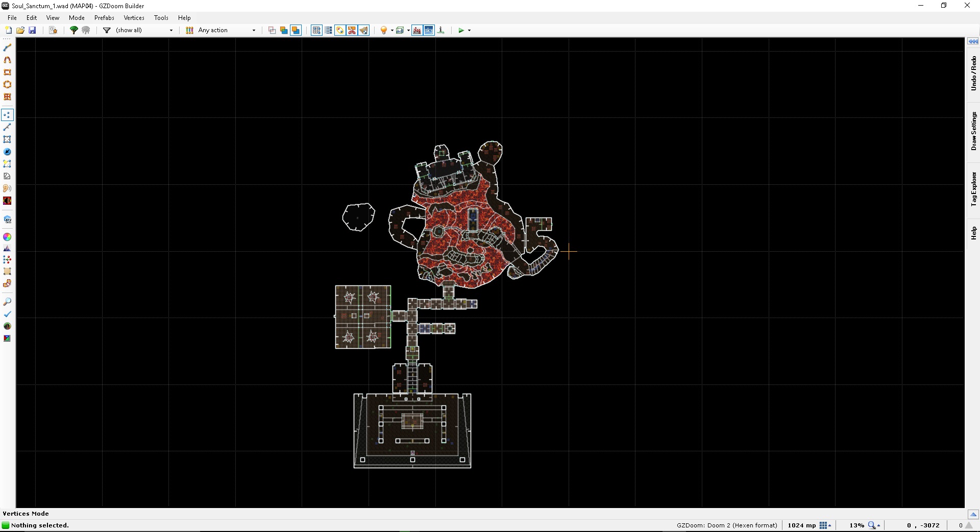This screenshot has height=532, width=980.
Task: Expand the zoom level menu at 13%
Action: tap(878, 525)
